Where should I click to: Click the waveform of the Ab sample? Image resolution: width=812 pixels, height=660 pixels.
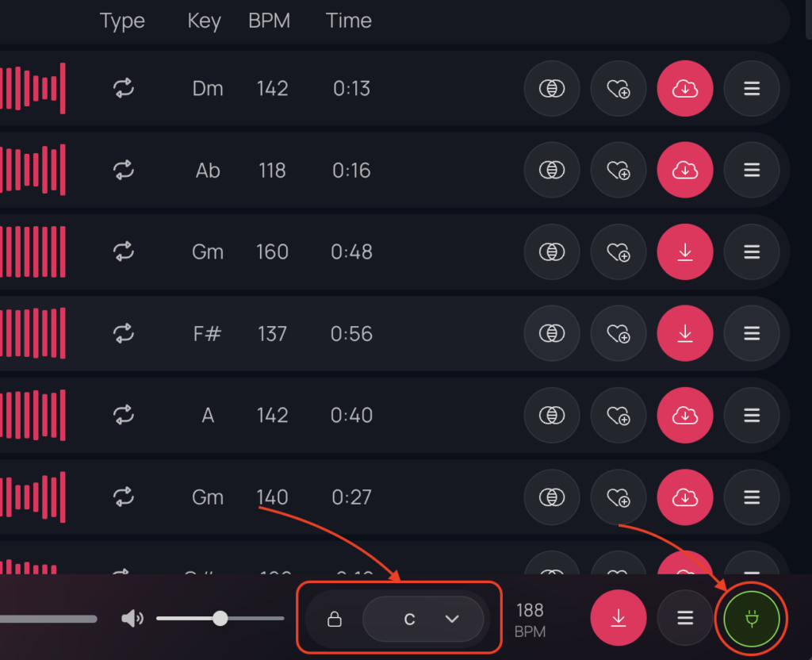click(x=32, y=171)
